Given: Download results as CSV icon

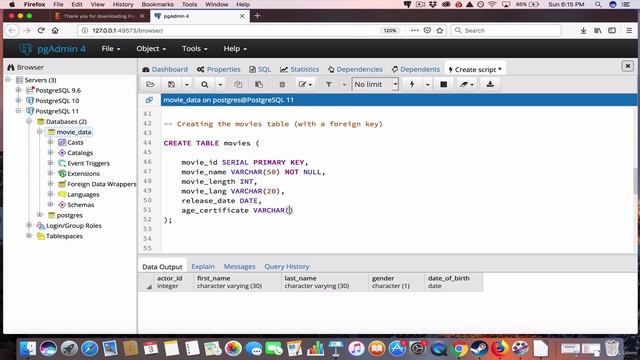Looking at the screenshot, I should (490, 84).
